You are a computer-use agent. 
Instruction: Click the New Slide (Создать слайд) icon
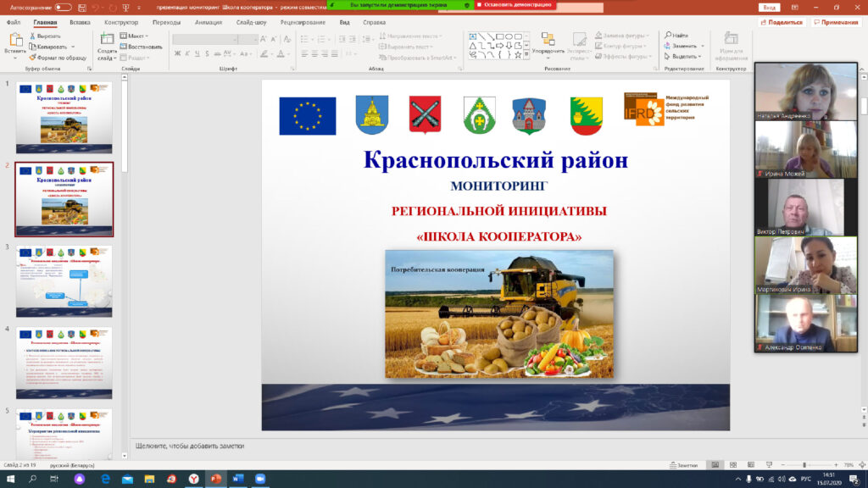coord(107,39)
